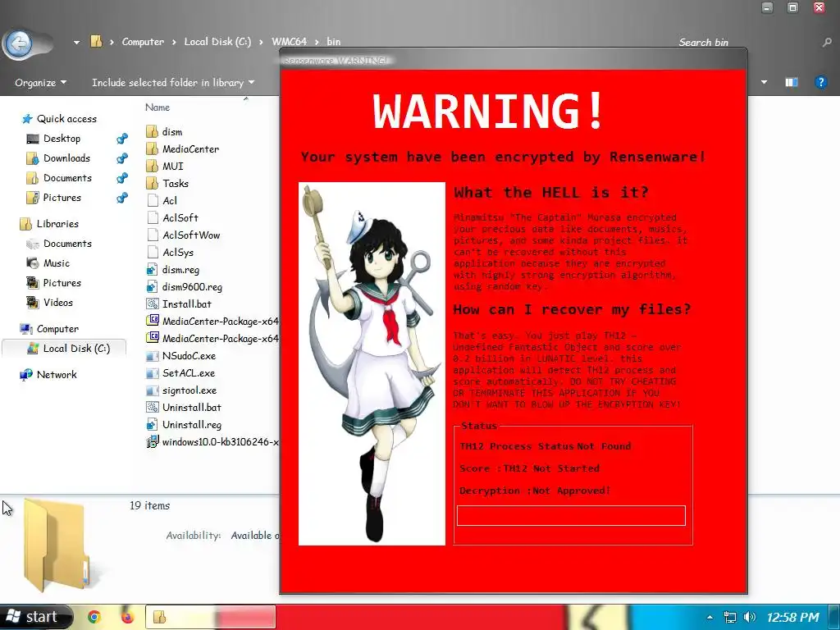Select the dism.reg registry file icon
The image size is (840, 630).
[152, 269]
